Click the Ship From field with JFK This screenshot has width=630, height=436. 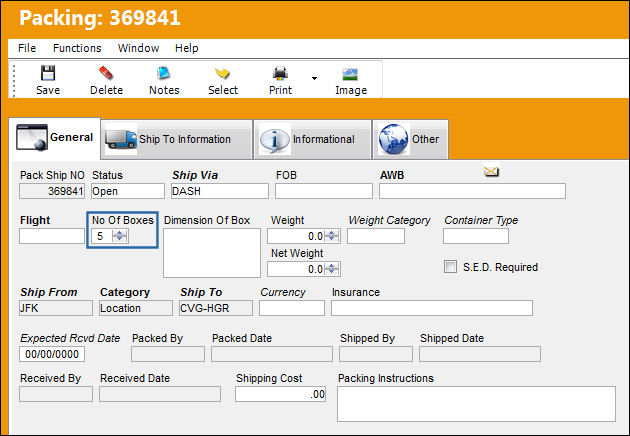(x=56, y=308)
